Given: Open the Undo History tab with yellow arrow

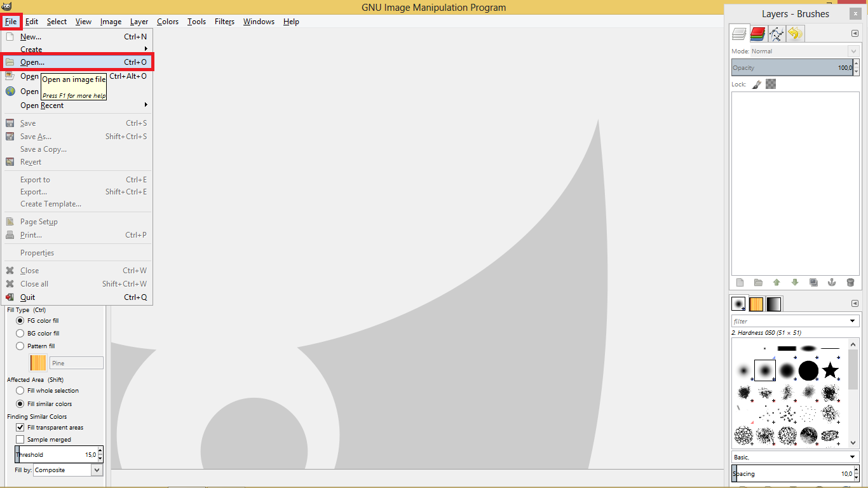Looking at the screenshot, I should [x=795, y=33].
